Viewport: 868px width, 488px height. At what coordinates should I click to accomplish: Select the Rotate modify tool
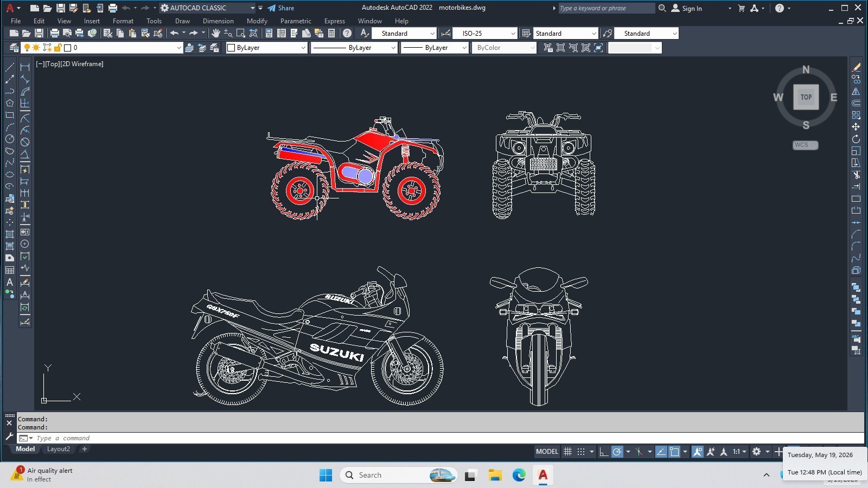pyautogui.click(x=856, y=139)
